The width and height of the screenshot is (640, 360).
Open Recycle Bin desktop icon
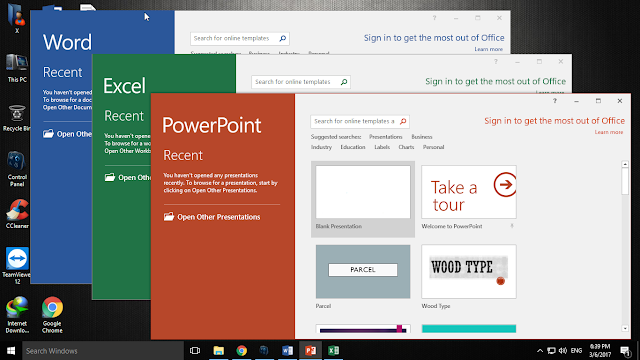[x=17, y=118]
